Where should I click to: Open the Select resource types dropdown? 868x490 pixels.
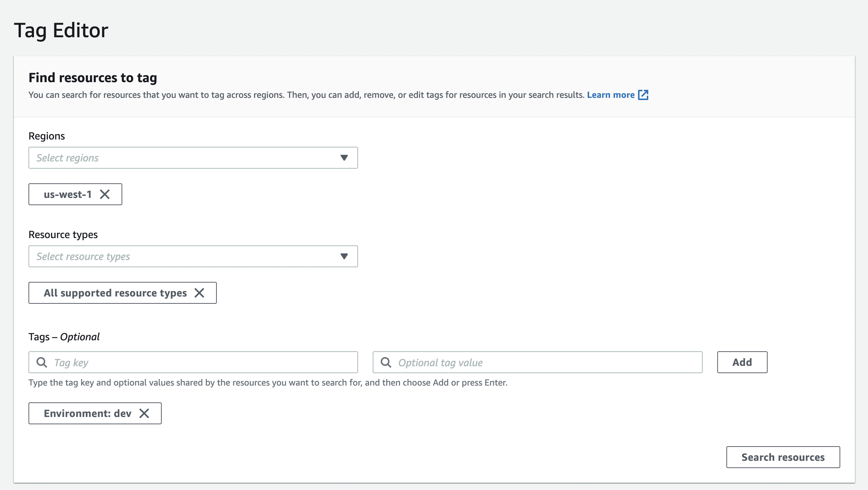pyautogui.click(x=193, y=256)
